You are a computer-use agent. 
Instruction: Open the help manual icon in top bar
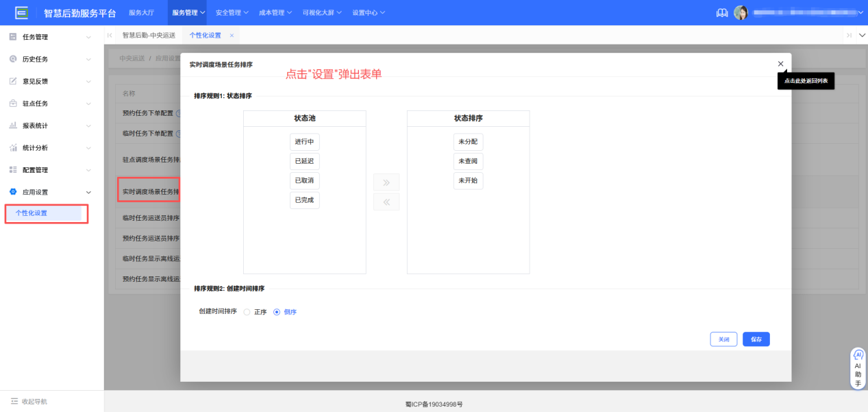[721, 12]
